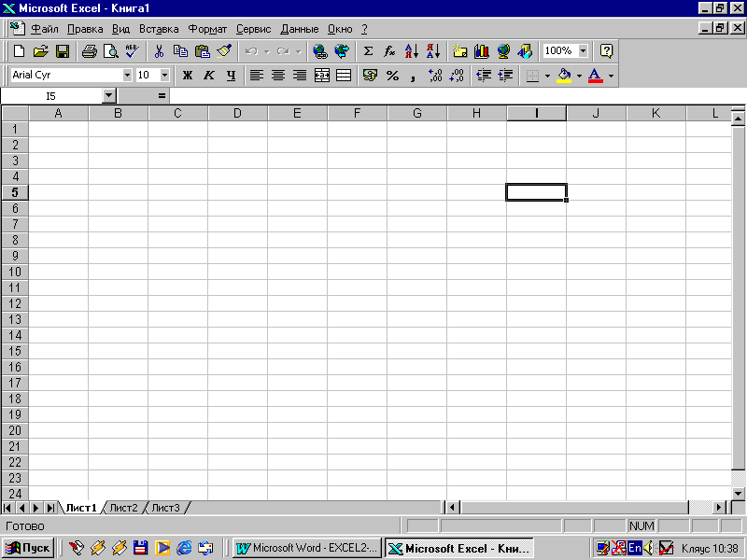Cut selection with scissors icon

[159, 51]
